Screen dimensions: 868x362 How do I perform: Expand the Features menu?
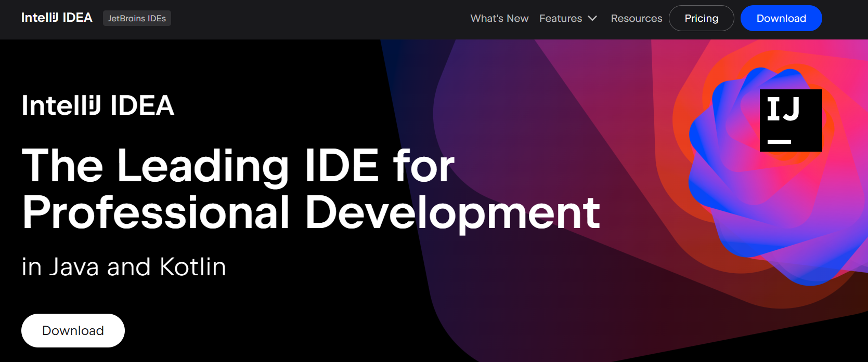coord(568,18)
